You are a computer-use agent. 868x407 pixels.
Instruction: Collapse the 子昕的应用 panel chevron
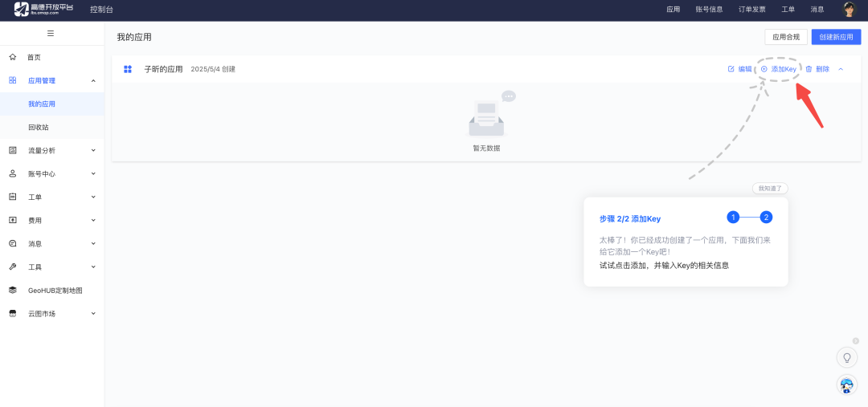(x=841, y=69)
